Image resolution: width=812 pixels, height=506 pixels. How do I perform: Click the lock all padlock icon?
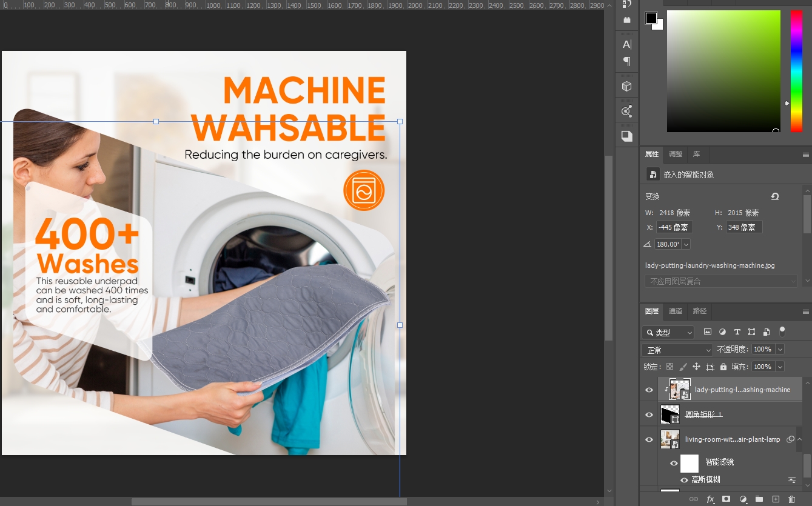click(x=723, y=367)
